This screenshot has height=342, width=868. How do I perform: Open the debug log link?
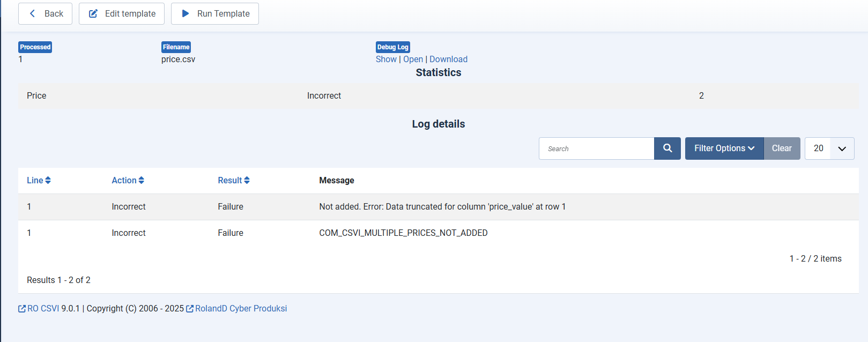coord(413,60)
